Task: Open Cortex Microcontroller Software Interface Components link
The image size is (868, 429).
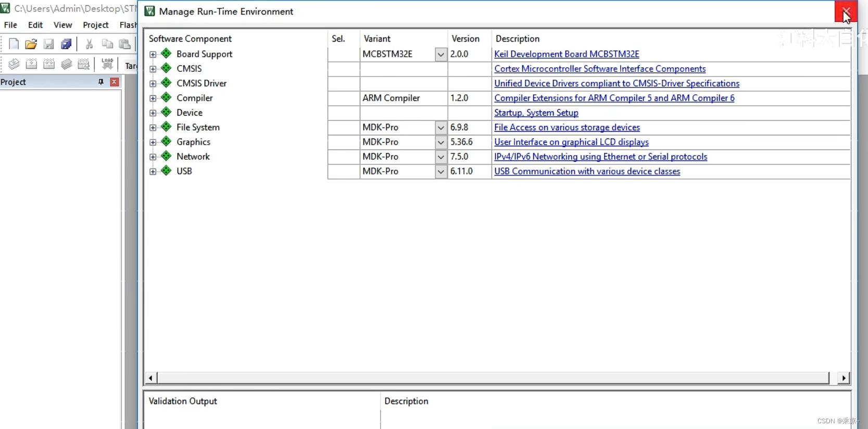Action: click(x=600, y=69)
